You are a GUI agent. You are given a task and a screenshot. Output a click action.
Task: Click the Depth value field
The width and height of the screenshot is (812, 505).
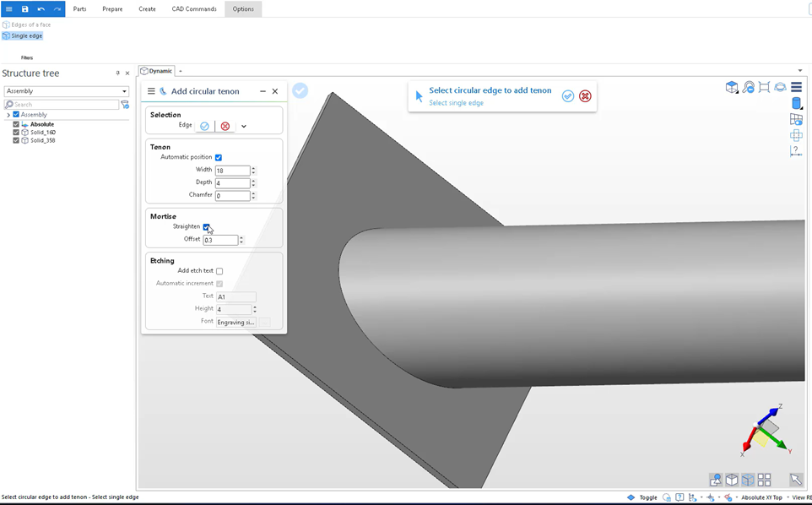point(232,183)
